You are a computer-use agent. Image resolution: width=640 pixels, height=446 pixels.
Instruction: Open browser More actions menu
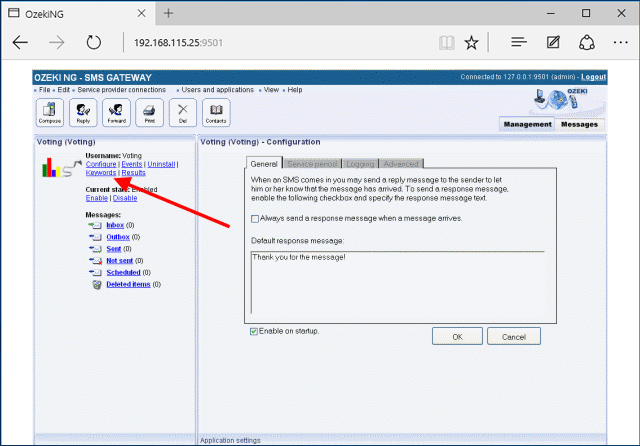621,42
